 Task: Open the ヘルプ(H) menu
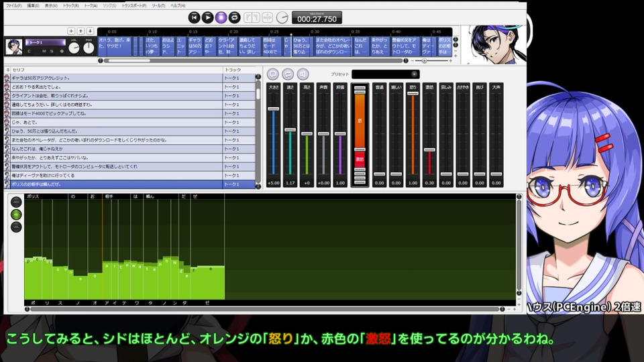[178, 6]
